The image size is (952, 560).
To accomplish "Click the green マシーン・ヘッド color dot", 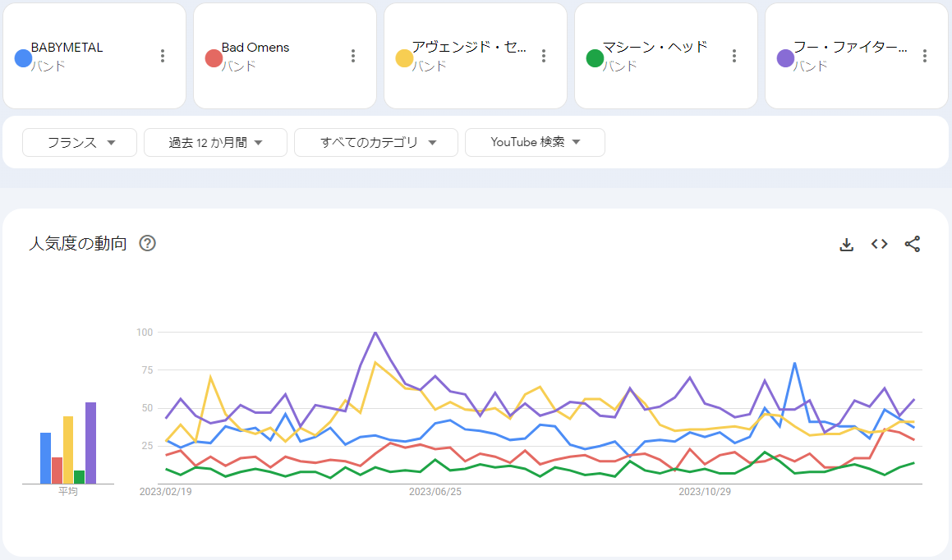I will coord(595,58).
